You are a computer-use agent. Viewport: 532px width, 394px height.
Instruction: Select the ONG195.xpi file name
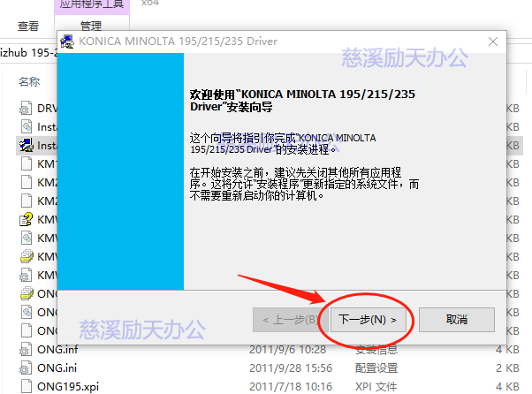click(65, 386)
